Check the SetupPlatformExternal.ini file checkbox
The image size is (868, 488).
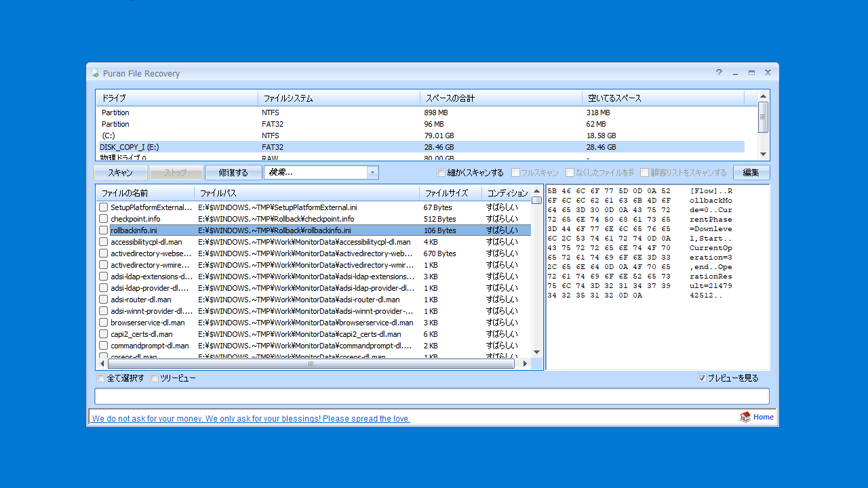104,207
